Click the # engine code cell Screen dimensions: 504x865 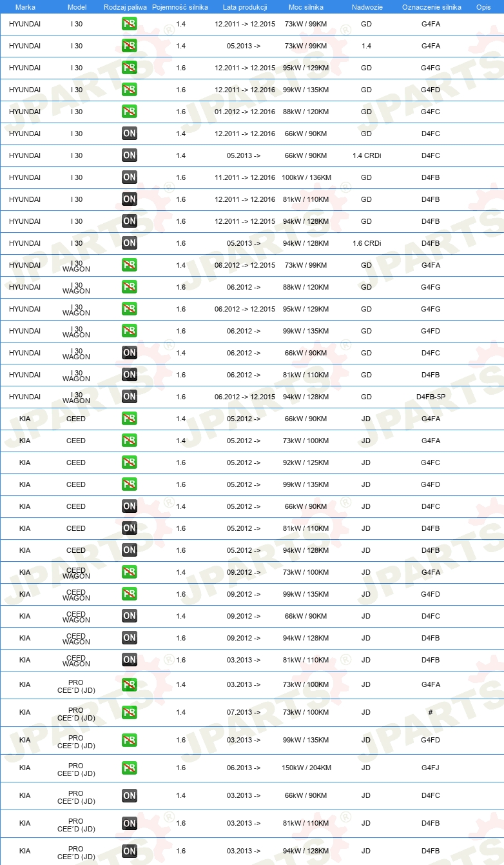(431, 712)
